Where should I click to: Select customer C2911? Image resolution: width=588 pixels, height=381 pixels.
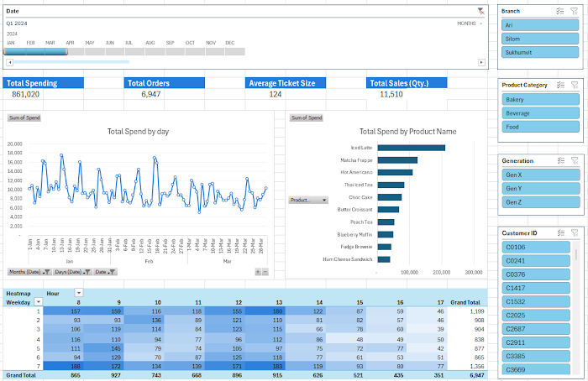point(536,342)
